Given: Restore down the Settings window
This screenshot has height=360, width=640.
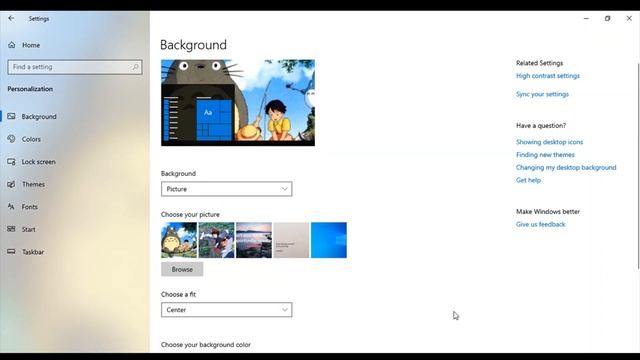Looking at the screenshot, I should (607, 18).
